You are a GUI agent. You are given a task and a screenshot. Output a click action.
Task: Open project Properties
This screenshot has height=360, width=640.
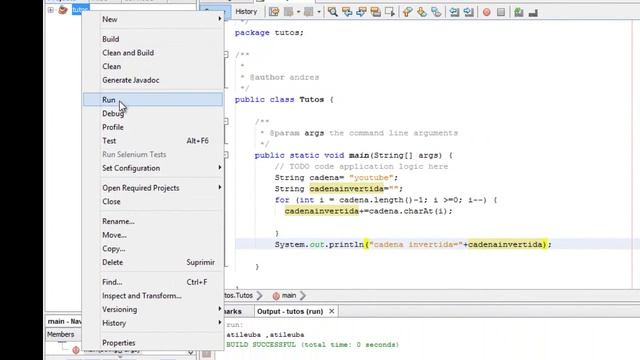click(x=153, y=343)
